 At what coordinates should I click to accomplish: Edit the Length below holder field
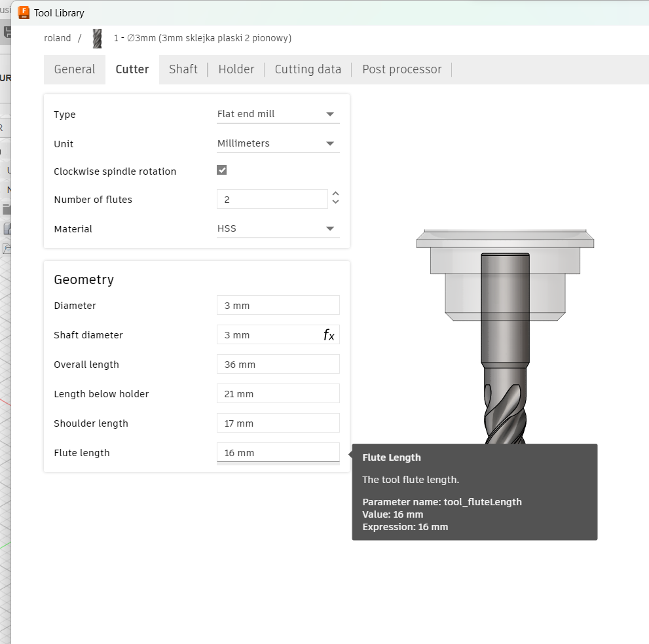278,393
